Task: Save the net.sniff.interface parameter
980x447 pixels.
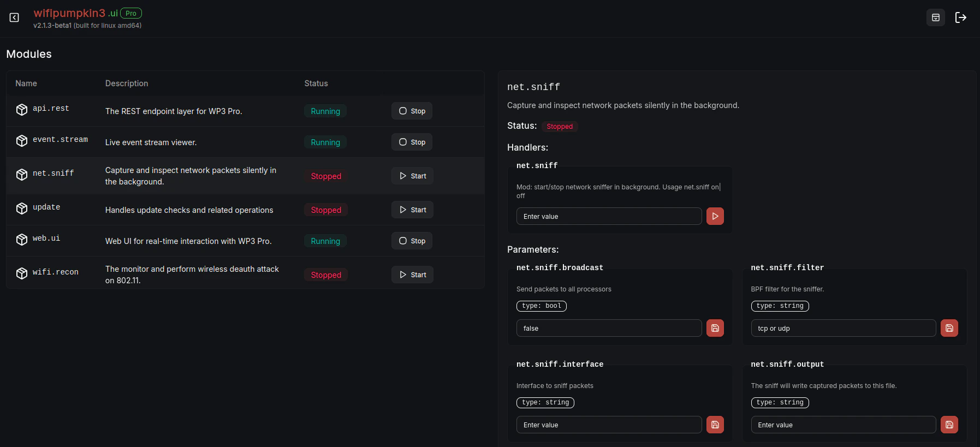Action: 715,425
